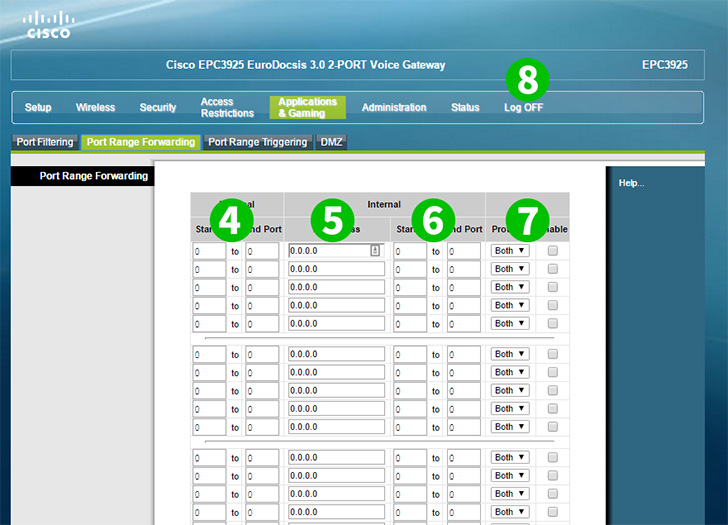Click internal End Port field, first row
The width and height of the screenshot is (728, 525).
(464, 251)
